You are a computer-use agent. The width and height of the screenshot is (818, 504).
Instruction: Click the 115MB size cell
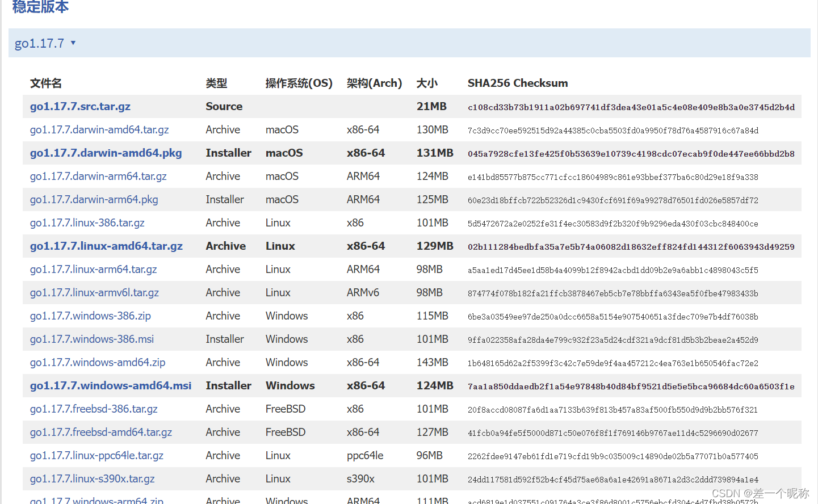[x=433, y=316]
